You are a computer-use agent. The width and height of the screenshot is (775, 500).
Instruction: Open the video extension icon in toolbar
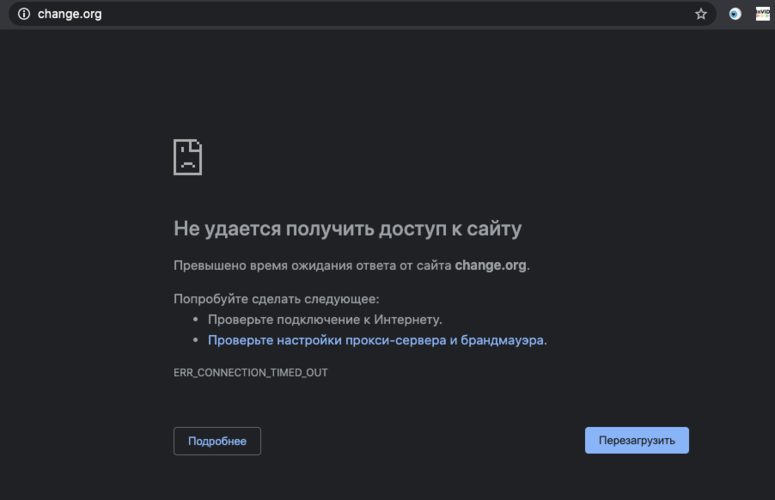point(761,14)
